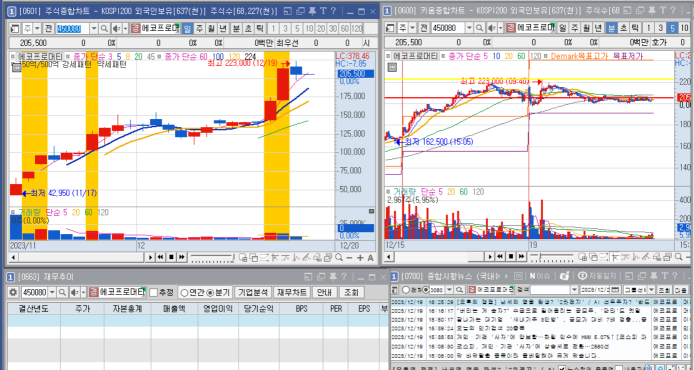The image size is (694, 370).
Task: Open the stock code dropdown in the 0601 window
Action: point(94,29)
